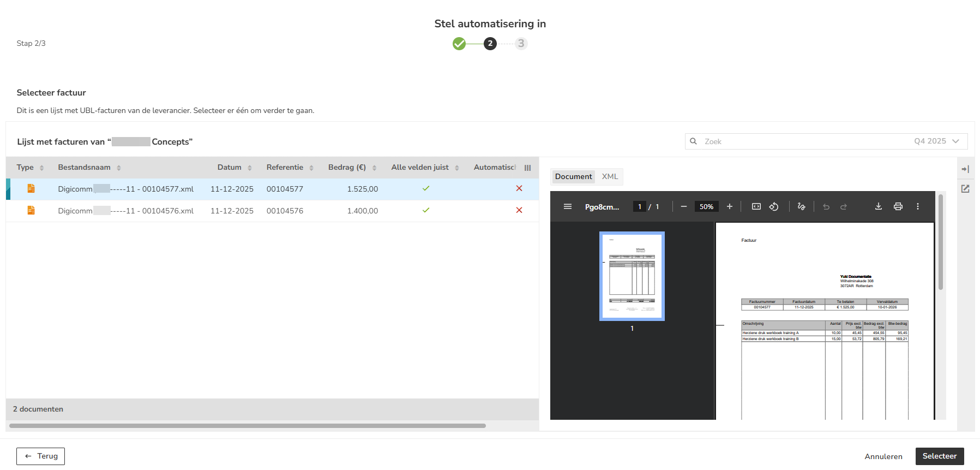Select the file ending in 00104576.xml
980x470 pixels.
[x=125, y=211]
